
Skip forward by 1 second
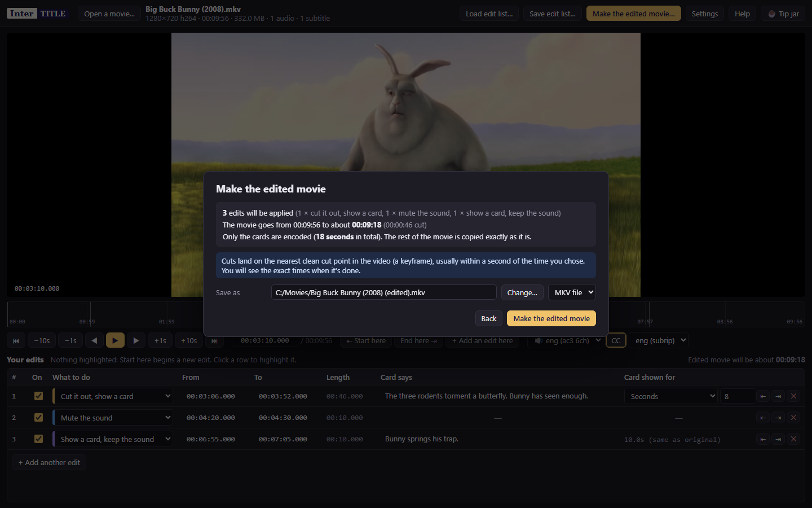pos(160,340)
